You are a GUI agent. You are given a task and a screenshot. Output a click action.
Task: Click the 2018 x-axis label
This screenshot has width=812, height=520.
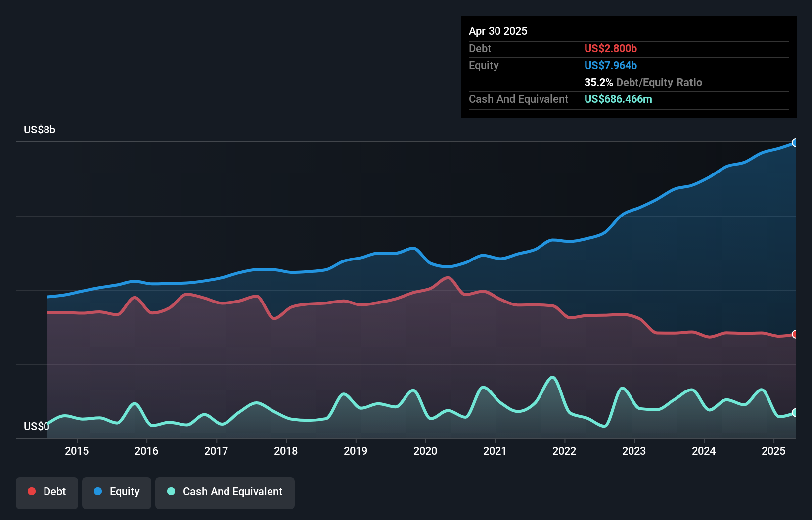pyautogui.click(x=286, y=451)
